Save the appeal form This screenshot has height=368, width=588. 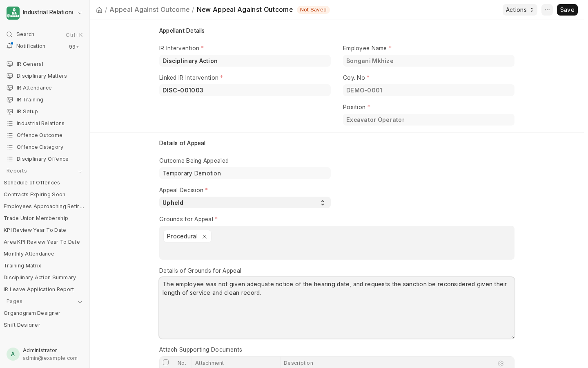[567, 10]
